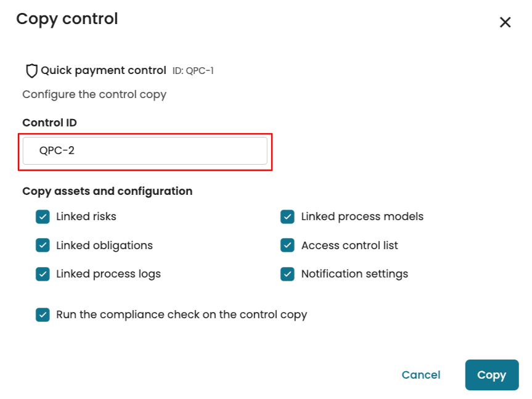
Task: Toggle the Access control list checkbox
Action: coord(287,245)
